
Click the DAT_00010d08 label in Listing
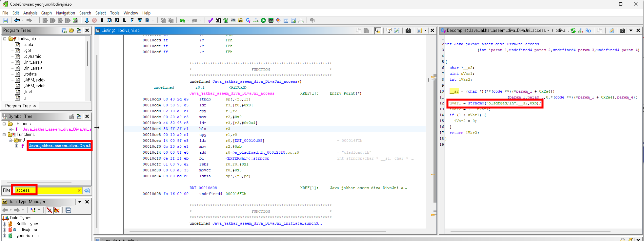(x=203, y=188)
